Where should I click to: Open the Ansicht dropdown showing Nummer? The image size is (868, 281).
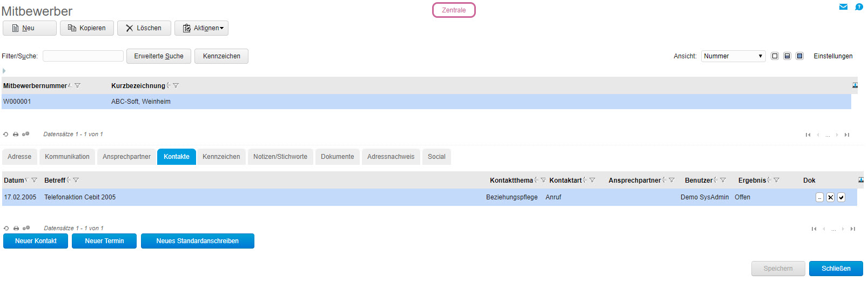[x=733, y=56]
